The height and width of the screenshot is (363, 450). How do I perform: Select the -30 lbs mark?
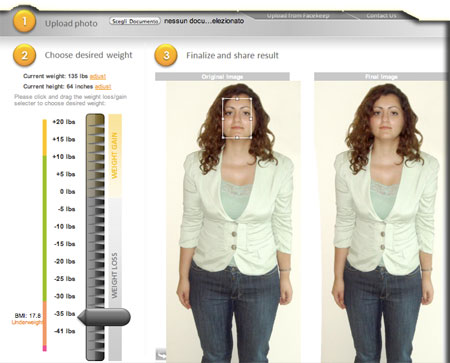point(65,296)
